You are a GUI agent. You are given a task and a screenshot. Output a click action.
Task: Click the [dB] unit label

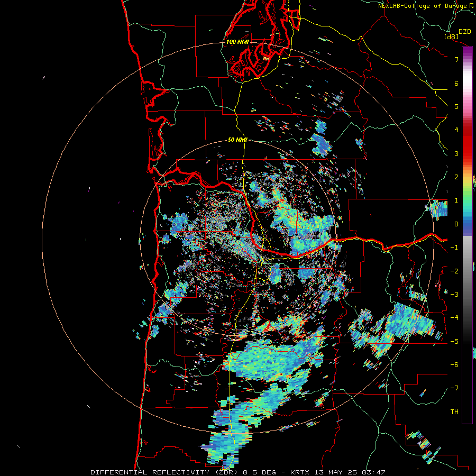pos(451,36)
